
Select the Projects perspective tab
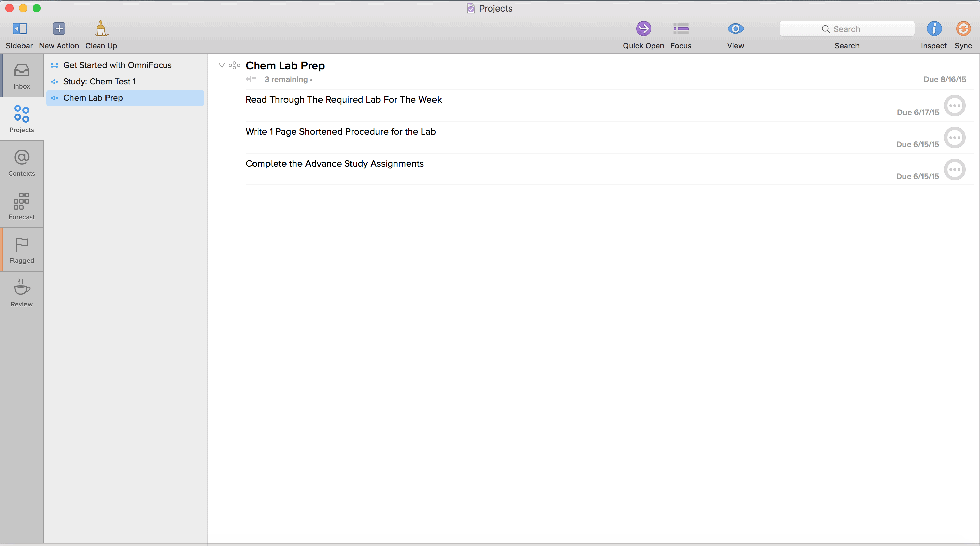(22, 119)
